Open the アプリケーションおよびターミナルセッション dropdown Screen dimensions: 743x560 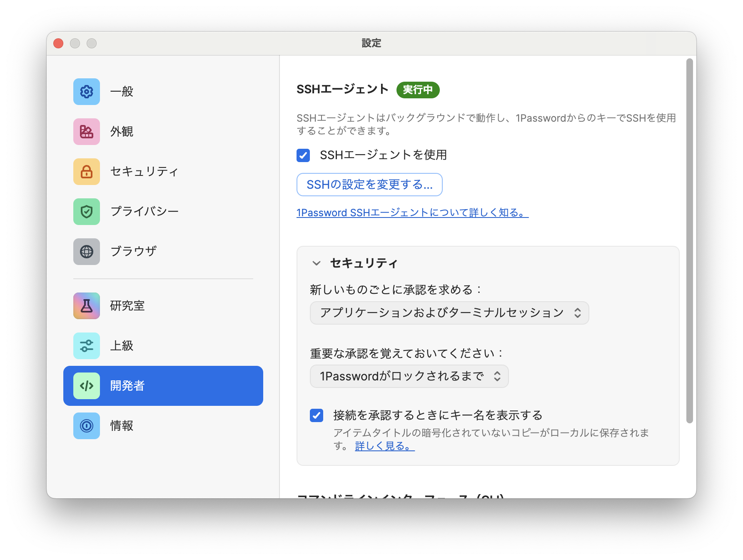(449, 313)
